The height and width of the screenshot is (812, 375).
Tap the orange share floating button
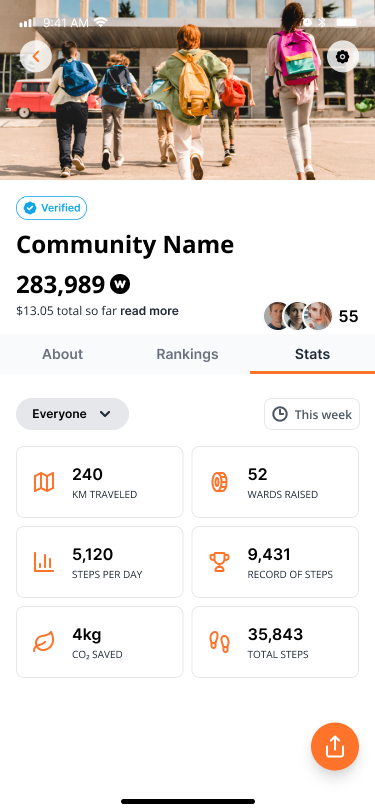click(x=335, y=746)
